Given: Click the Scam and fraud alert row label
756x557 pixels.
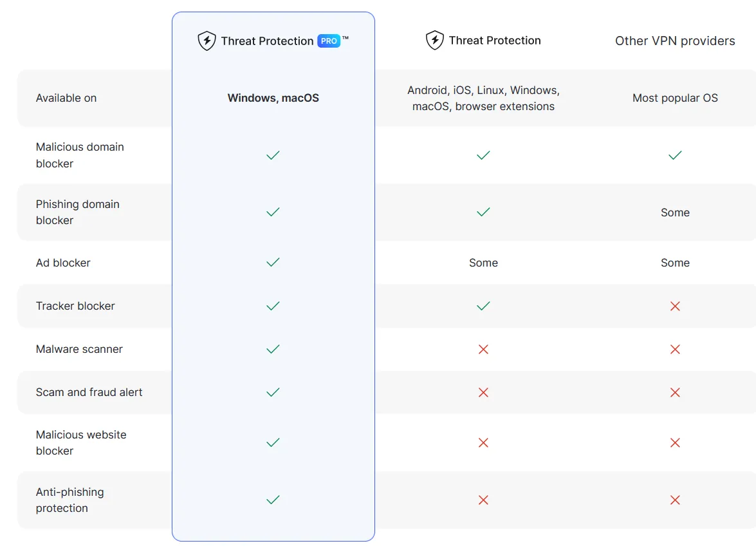Looking at the screenshot, I should tap(89, 392).
